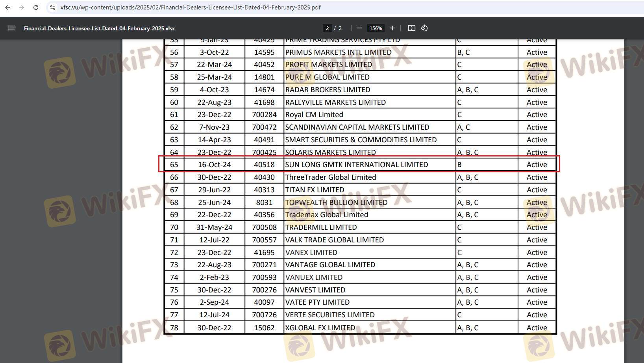Viewport: 644px width, 363px height.
Task: Select VERTE SECURITIES LIMITED
Action: point(330,315)
